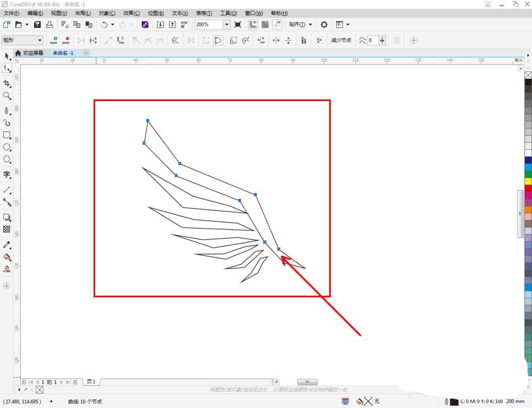Choose the Crop tool
Image resolution: width=532 pixels, height=408 pixels.
click(7, 84)
